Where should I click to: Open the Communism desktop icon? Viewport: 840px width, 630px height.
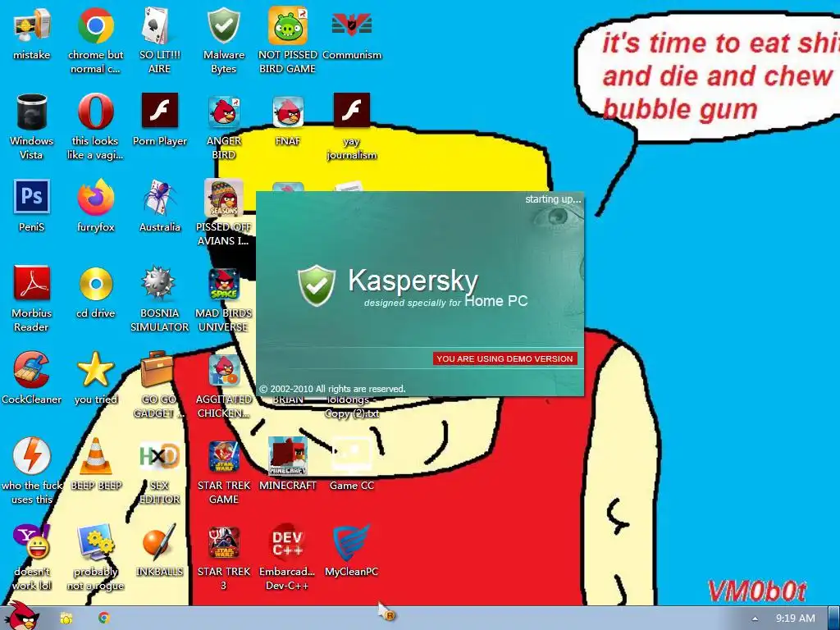(351, 25)
